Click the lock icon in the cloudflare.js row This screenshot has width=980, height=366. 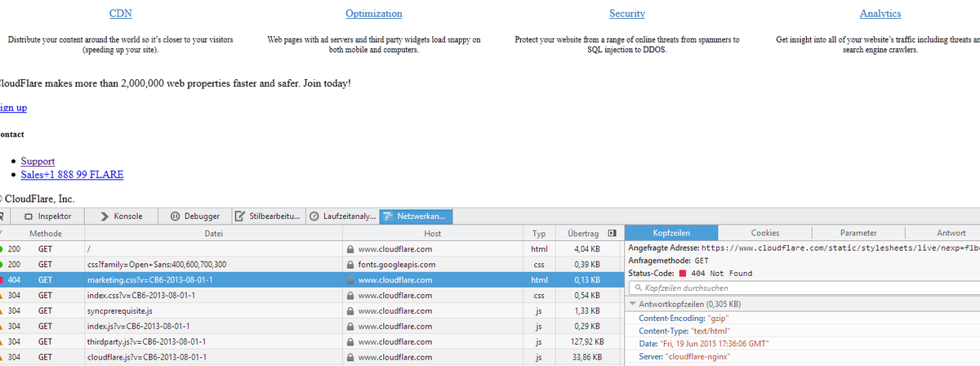350,357
